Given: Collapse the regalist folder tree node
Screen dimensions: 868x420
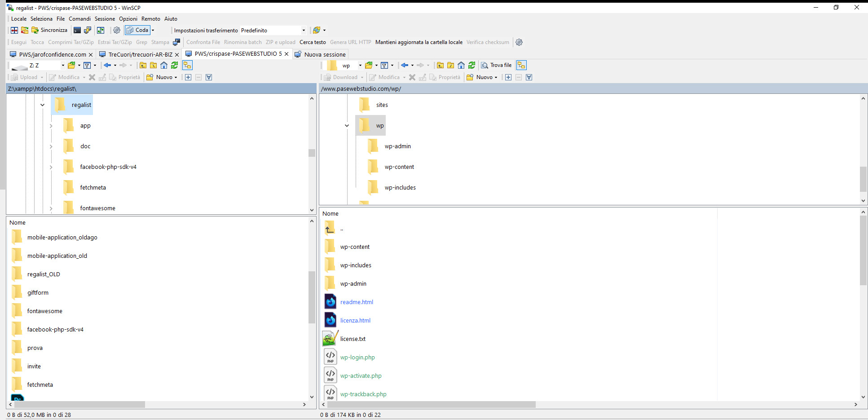Looking at the screenshot, I should [x=43, y=105].
